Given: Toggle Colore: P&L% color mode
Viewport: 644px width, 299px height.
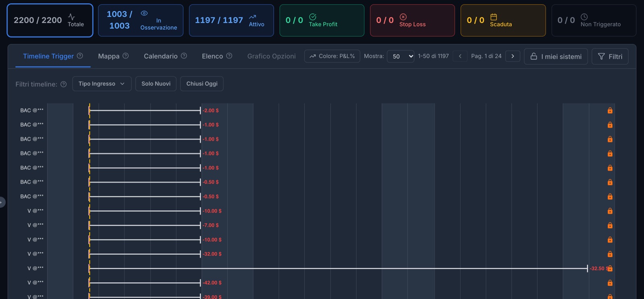Looking at the screenshot, I should tap(332, 56).
